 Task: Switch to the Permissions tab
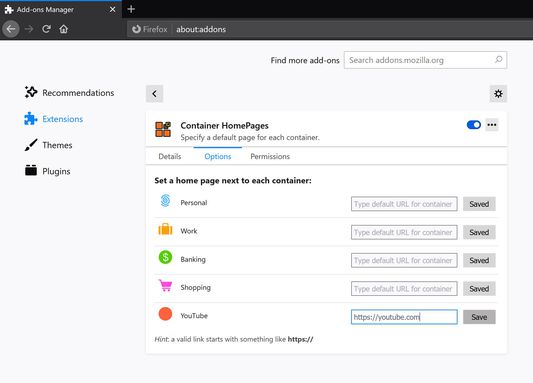[270, 156]
